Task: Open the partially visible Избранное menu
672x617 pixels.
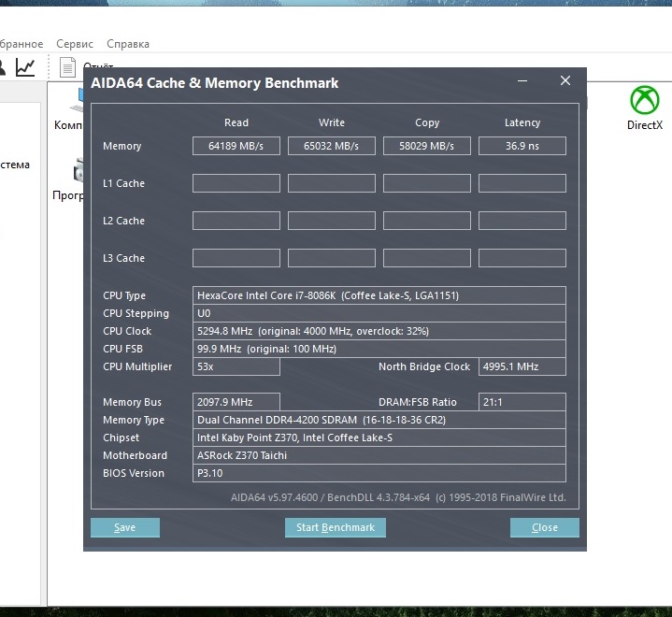Action: (21, 44)
